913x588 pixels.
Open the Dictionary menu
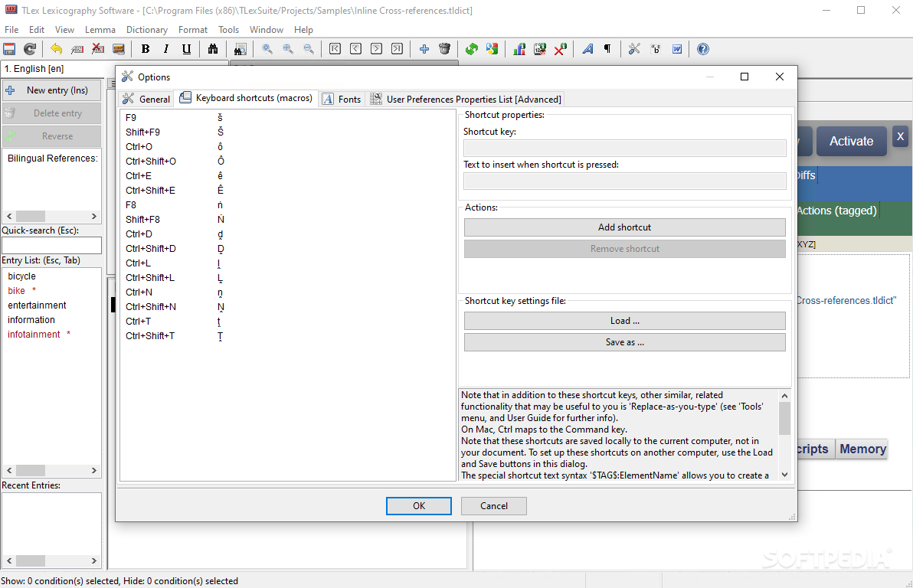pyautogui.click(x=147, y=29)
